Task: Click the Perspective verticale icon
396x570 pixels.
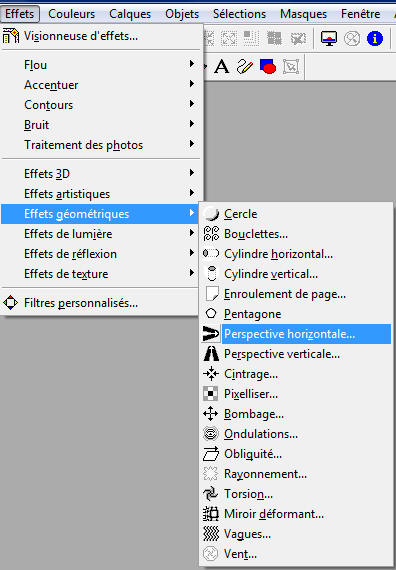Action: tap(211, 354)
